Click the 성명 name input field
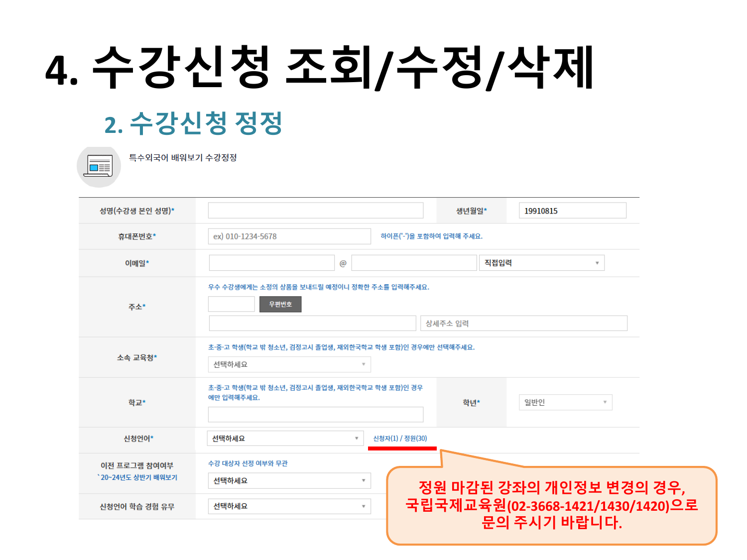The width and height of the screenshot is (747, 560). pyautogui.click(x=315, y=211)
